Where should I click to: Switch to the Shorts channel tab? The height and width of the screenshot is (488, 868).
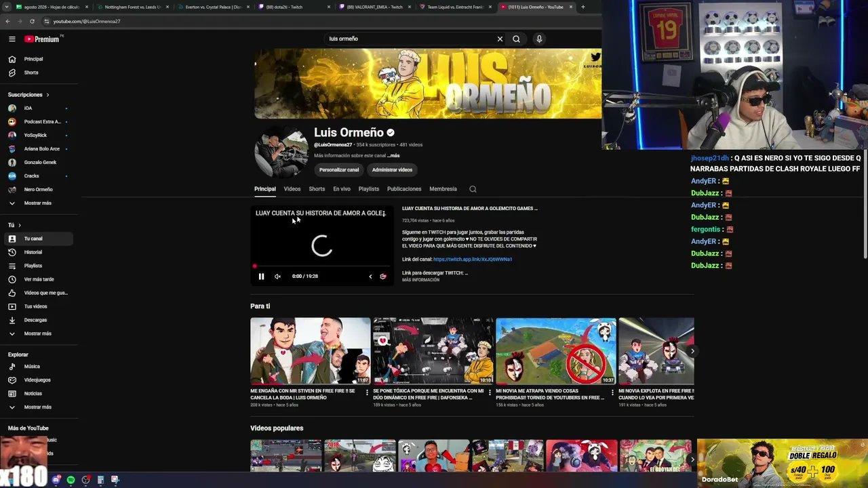coord(317,189)
